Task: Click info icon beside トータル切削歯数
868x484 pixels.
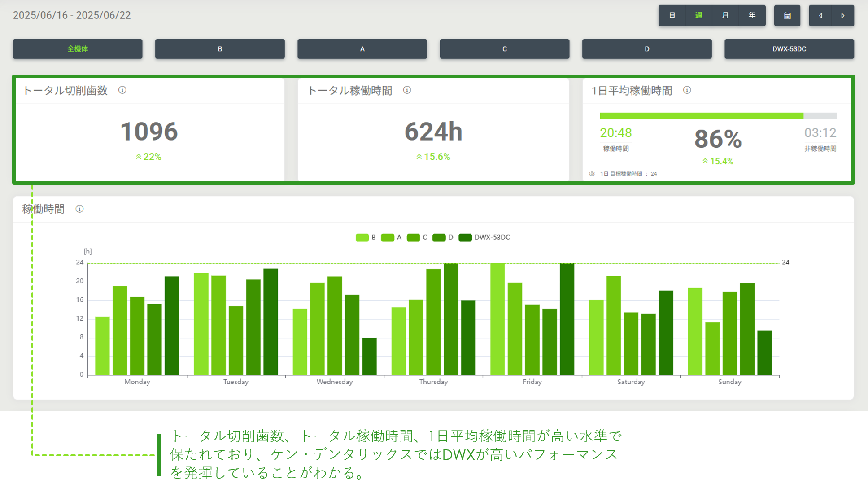Action: click(x=122, y=90)
